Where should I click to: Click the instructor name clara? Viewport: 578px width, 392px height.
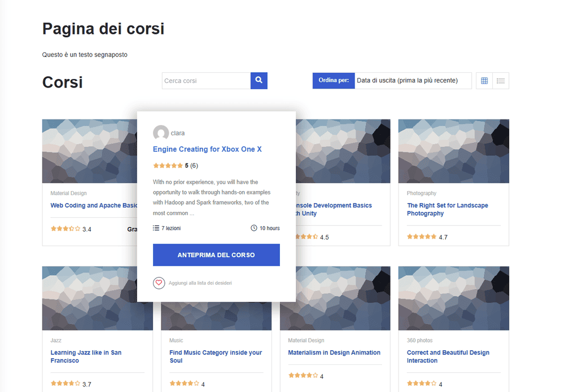click(178, 133)
